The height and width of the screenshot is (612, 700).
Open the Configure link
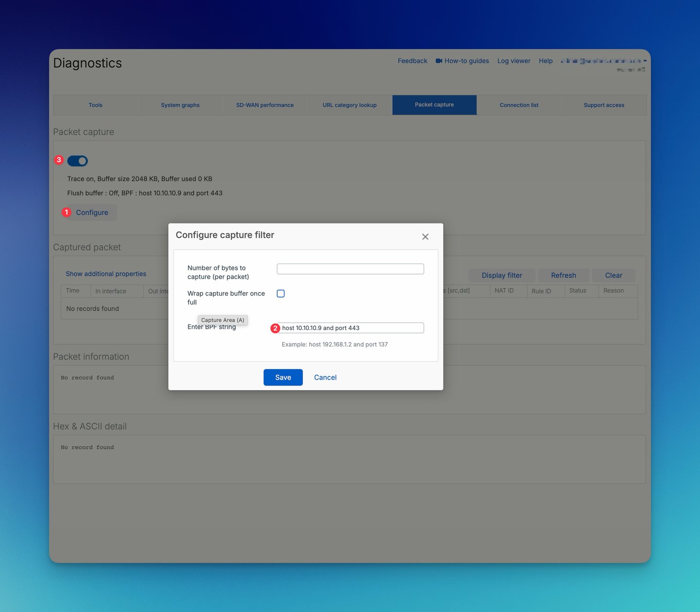pos(92,212)
